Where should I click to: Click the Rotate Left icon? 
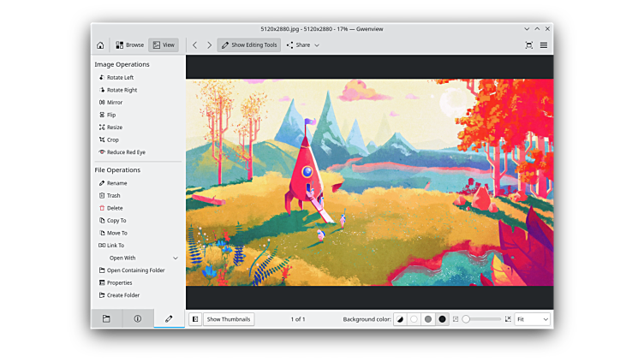pyautogui.click(x=102, y=78)
